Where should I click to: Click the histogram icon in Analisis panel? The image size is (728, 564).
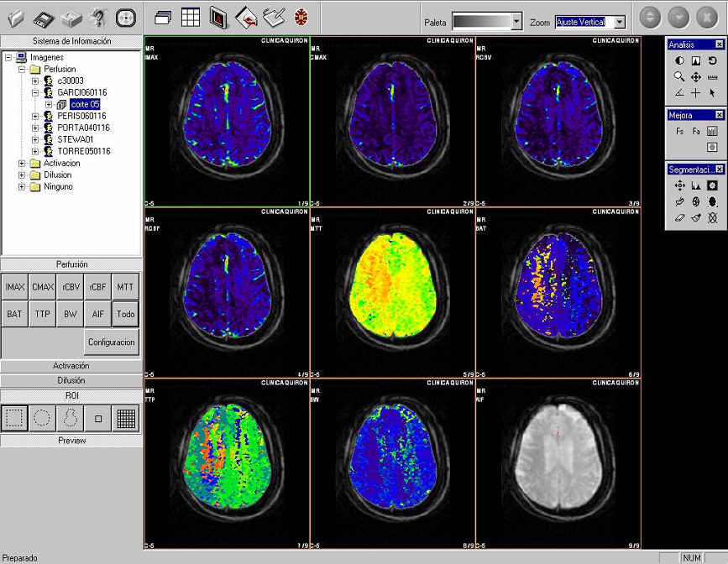pos(695,60)
